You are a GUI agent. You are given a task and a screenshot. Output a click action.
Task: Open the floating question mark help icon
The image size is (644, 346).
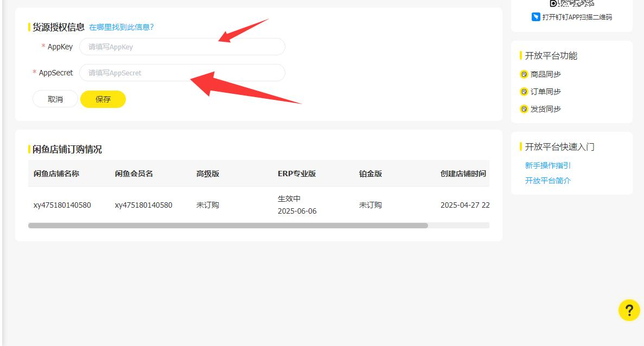point(629,311)
